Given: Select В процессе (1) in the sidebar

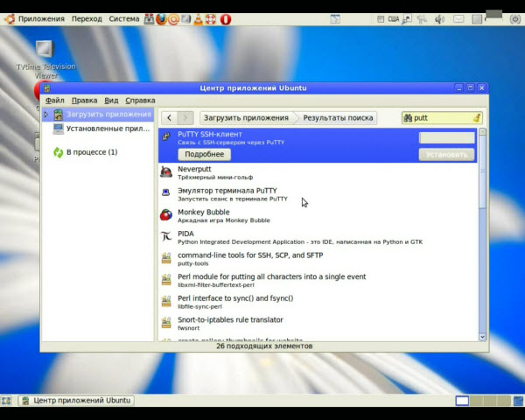Looking at the screenshot, I should click(x=86, y=152).
